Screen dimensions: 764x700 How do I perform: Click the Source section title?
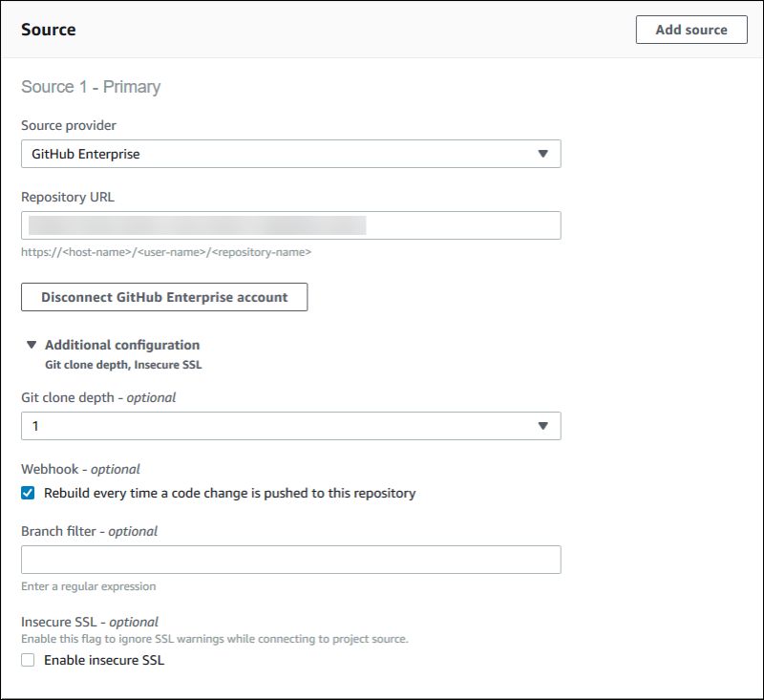pos(46,29)
